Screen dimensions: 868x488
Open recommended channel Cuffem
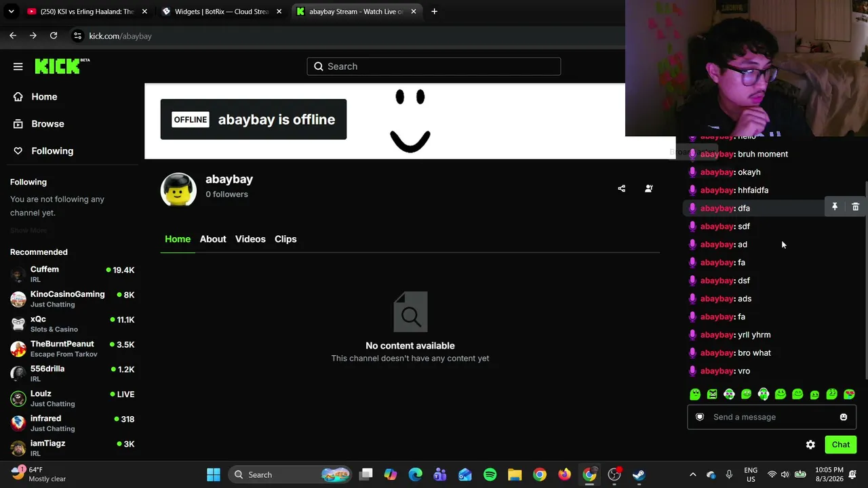pos(72,274)
